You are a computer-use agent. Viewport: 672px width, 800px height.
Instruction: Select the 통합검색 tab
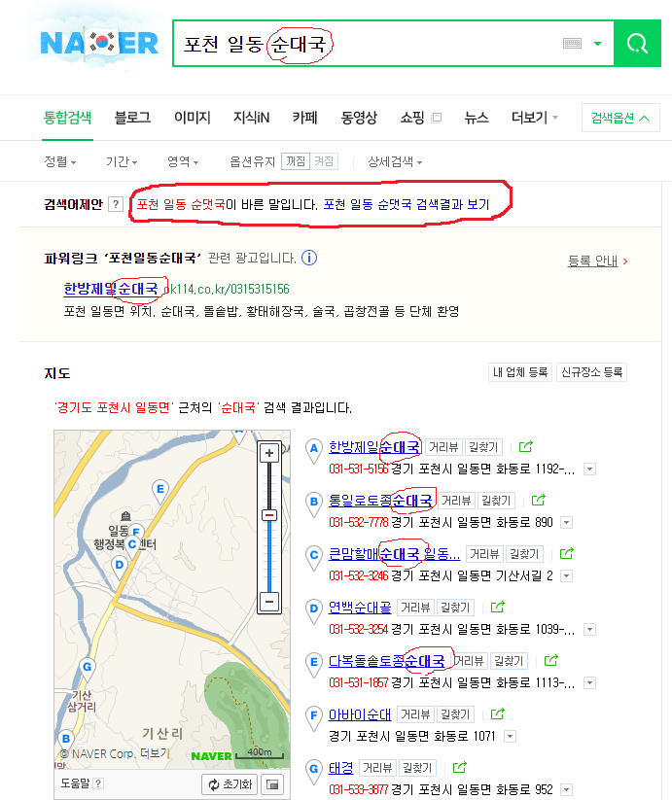point(67,119)
